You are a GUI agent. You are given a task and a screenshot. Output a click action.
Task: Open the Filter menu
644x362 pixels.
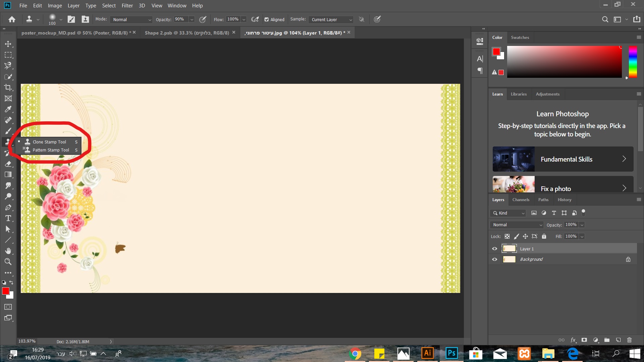(x=127, y=6)
